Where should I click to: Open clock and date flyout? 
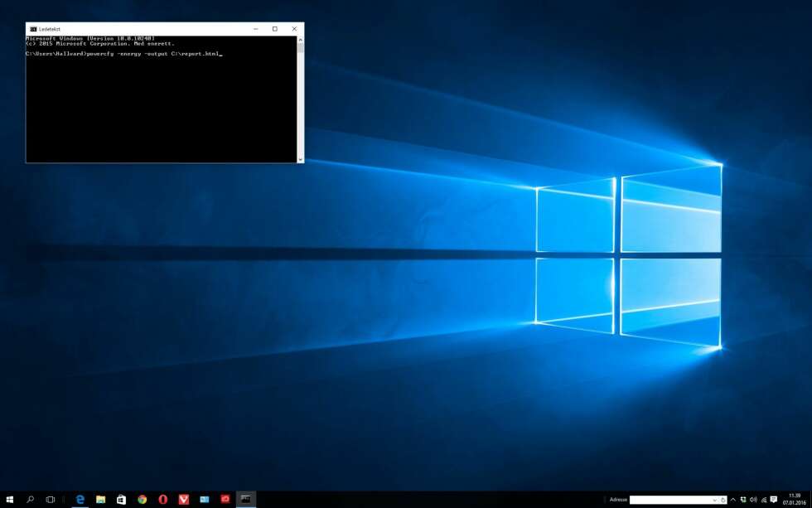(x=795, y=499)
